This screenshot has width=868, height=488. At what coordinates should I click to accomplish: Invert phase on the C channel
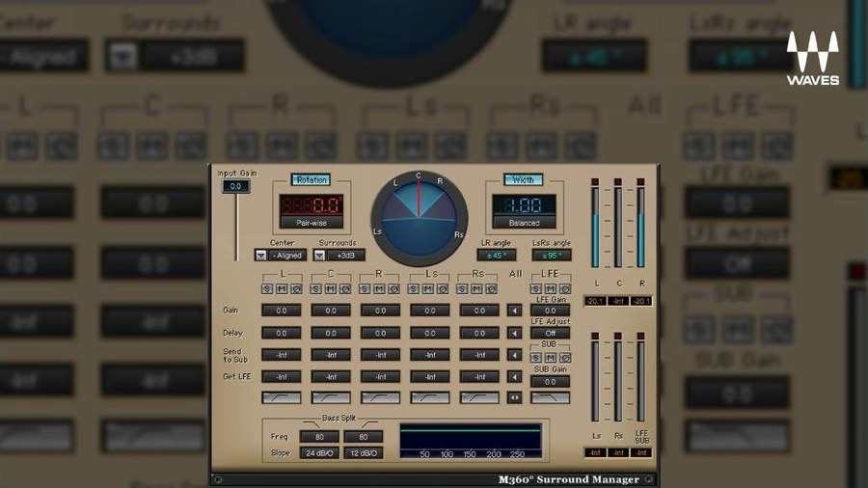point(345,288)
